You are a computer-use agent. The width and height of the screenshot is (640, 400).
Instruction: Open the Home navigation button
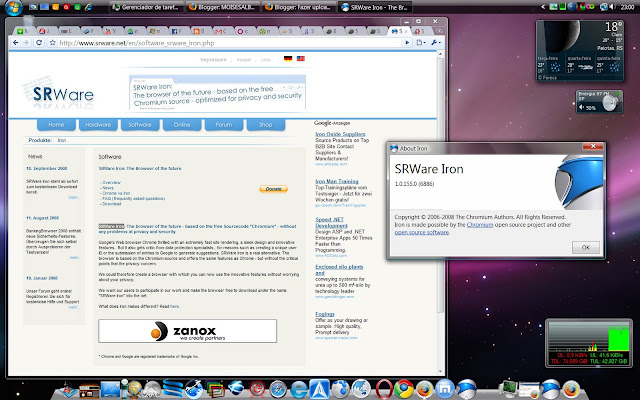pyautogui.click(x=56, y=125)
